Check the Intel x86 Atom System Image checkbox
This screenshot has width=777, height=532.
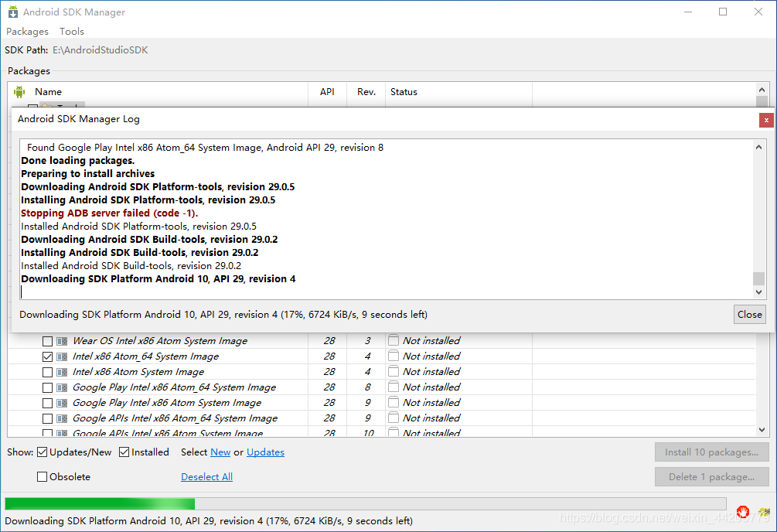(x=48, y=372)
